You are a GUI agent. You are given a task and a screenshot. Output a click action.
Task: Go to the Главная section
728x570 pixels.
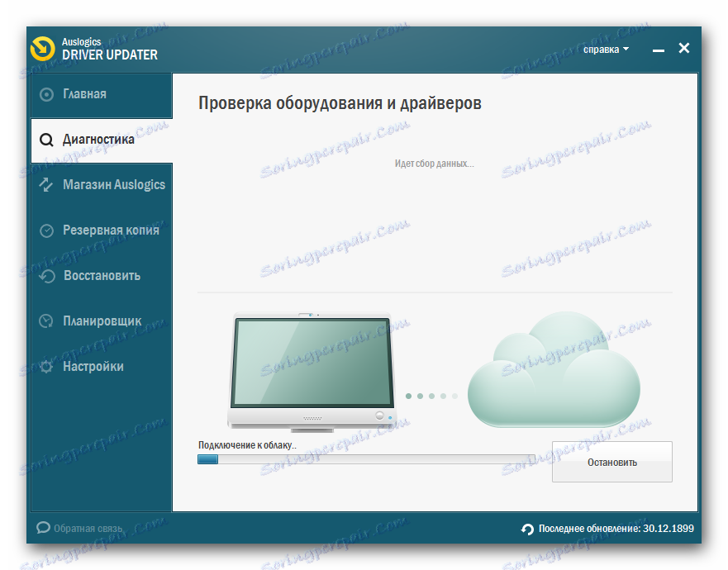[102, 95]
